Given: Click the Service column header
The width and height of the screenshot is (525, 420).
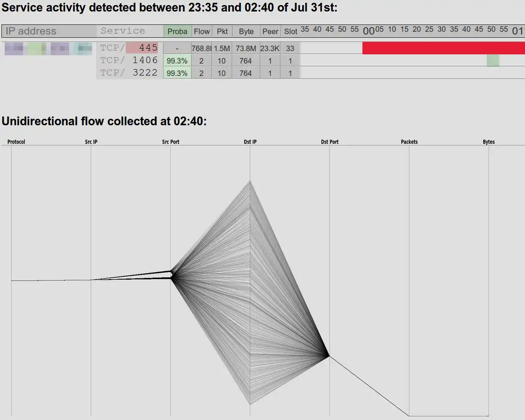Looking at the screenshot, I should pos(130,31).
